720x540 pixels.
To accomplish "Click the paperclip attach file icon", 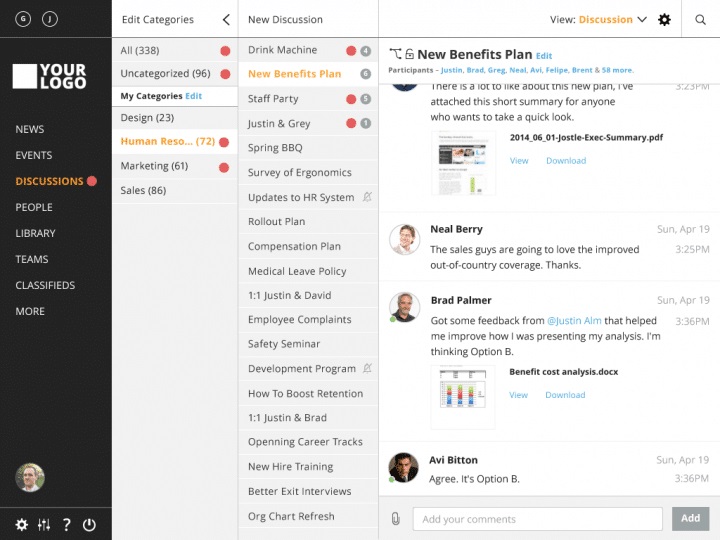I will [395, 519].
